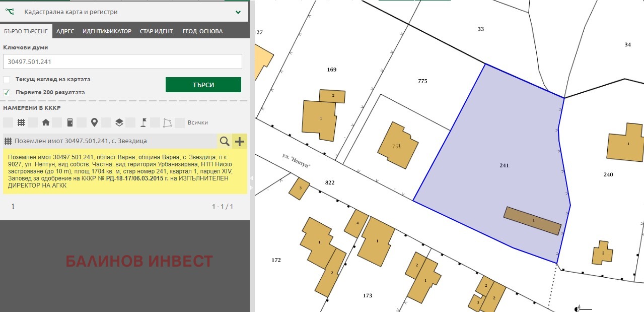This screenshot has width=644, height=312.
Task: Zoom to result using magnifier icon
Action: 224,142
